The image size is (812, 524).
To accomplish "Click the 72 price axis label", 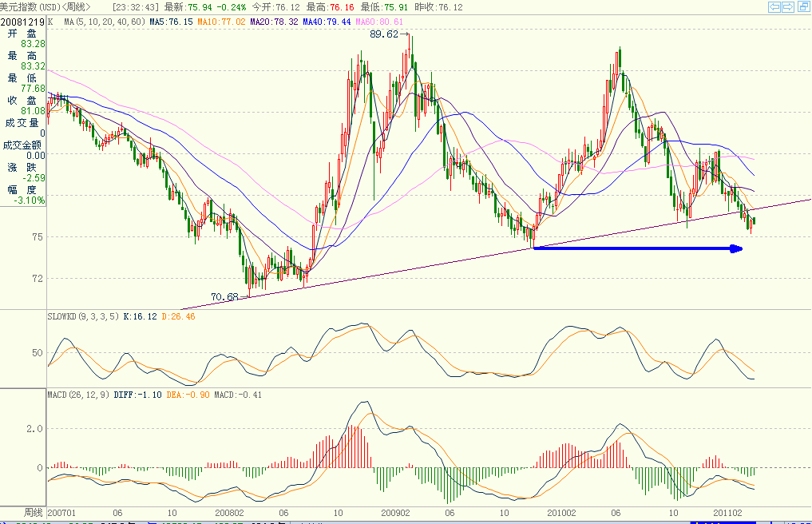I will point(38,279).
